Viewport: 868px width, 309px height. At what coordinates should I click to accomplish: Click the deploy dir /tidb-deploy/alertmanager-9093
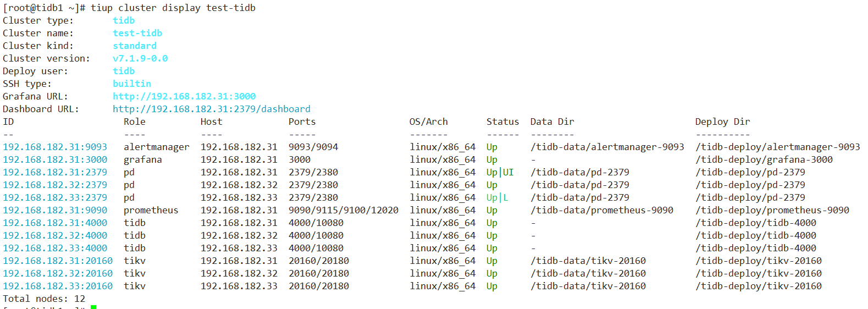pyautogui.click(x=778, y=147)
